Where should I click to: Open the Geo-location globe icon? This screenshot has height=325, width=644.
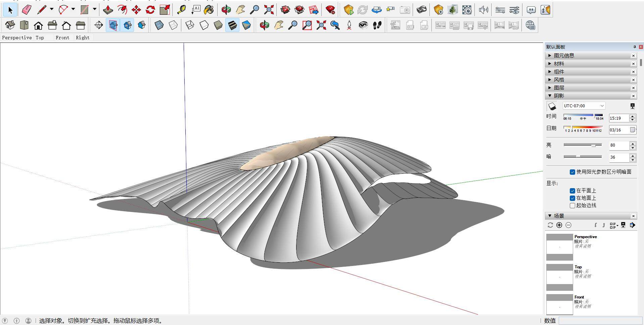[530, 25]
